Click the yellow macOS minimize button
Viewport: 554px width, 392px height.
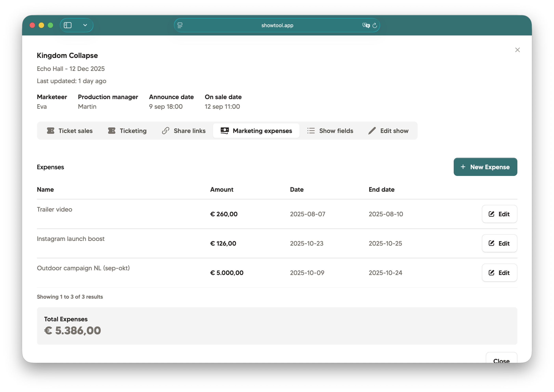click(x=41, y=25)
